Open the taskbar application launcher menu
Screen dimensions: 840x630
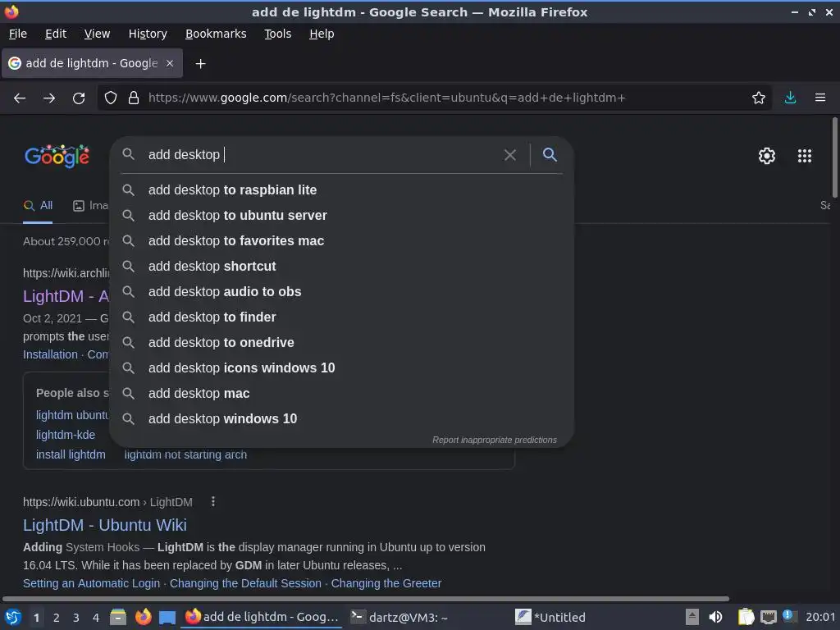click(13, 617)
